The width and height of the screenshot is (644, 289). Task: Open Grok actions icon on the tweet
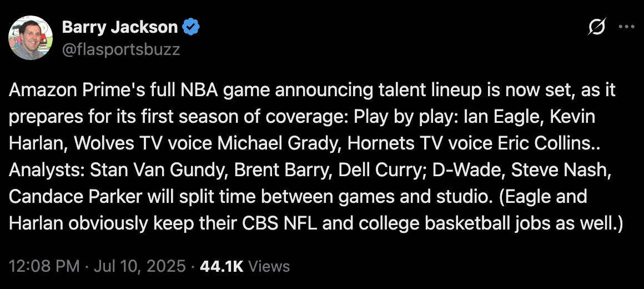point(597,27)
